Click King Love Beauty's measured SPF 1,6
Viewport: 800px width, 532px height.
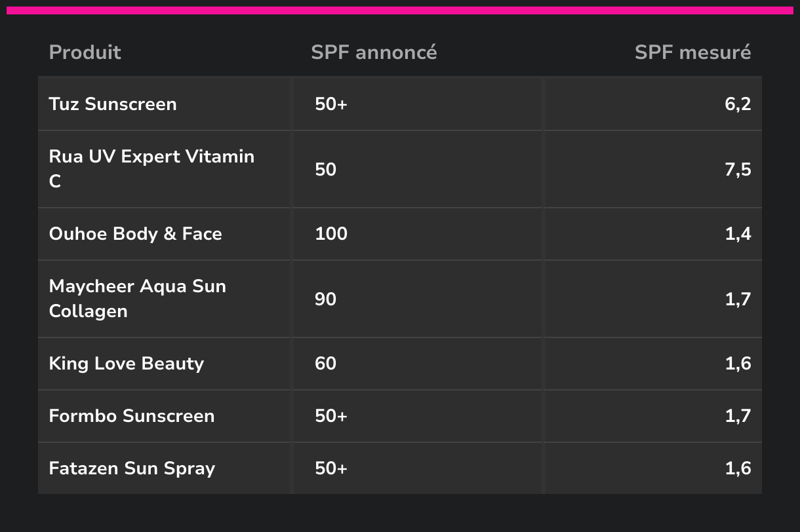click(x=738, y=364)
